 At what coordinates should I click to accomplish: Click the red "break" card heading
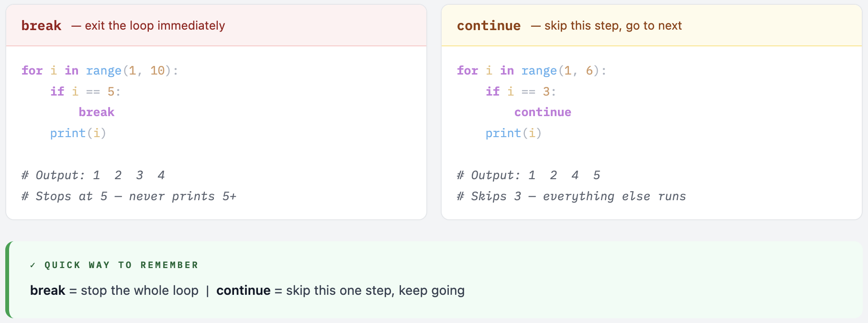tap(41, 26)
